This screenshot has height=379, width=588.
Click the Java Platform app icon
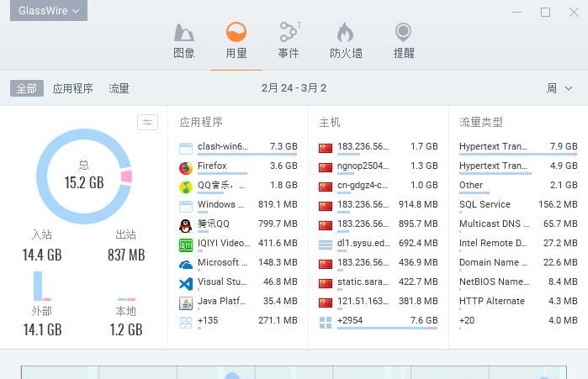click(x=186, y=303)
